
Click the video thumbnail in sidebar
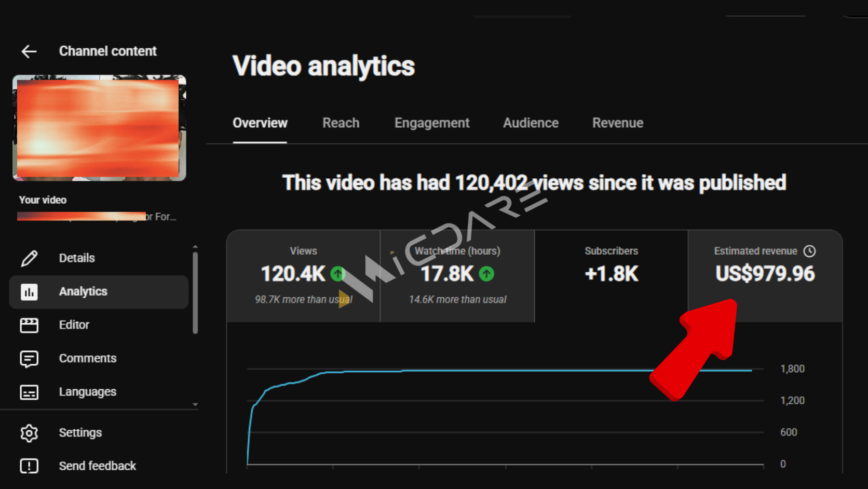coord(99,128)
